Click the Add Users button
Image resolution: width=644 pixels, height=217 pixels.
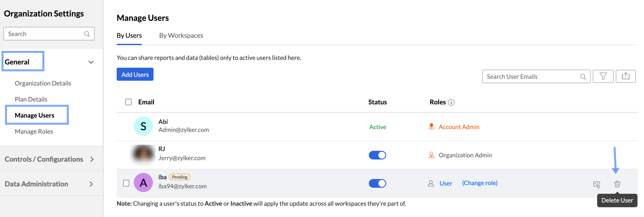(135, 75)
